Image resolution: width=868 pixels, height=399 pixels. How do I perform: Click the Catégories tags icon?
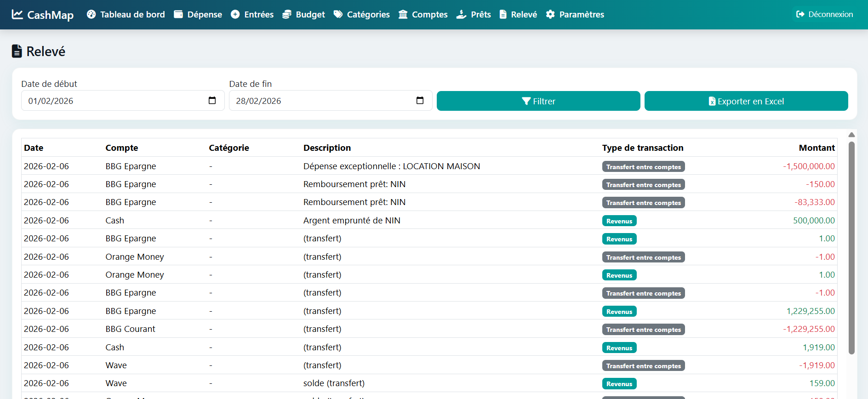pos(338,14)
